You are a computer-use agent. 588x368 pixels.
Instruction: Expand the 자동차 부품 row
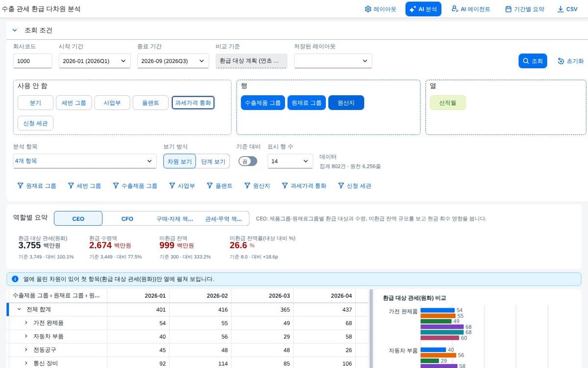point(26,337)
